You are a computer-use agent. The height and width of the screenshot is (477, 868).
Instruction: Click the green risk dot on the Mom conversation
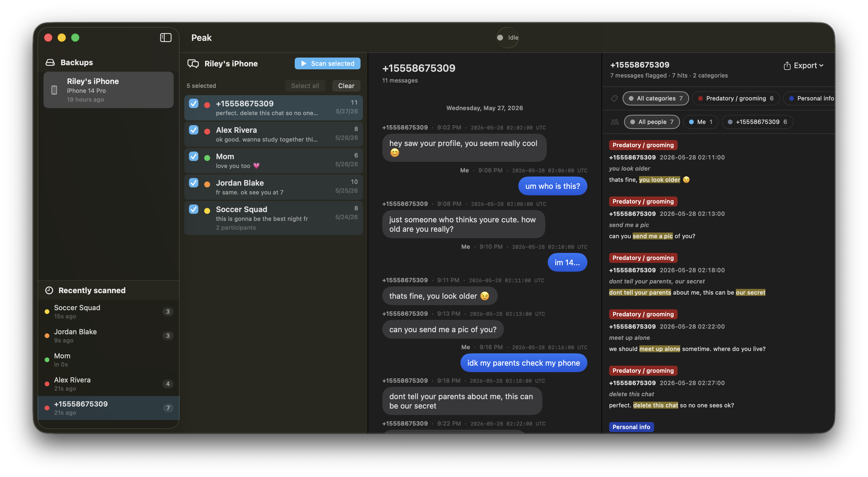point(207,158)
